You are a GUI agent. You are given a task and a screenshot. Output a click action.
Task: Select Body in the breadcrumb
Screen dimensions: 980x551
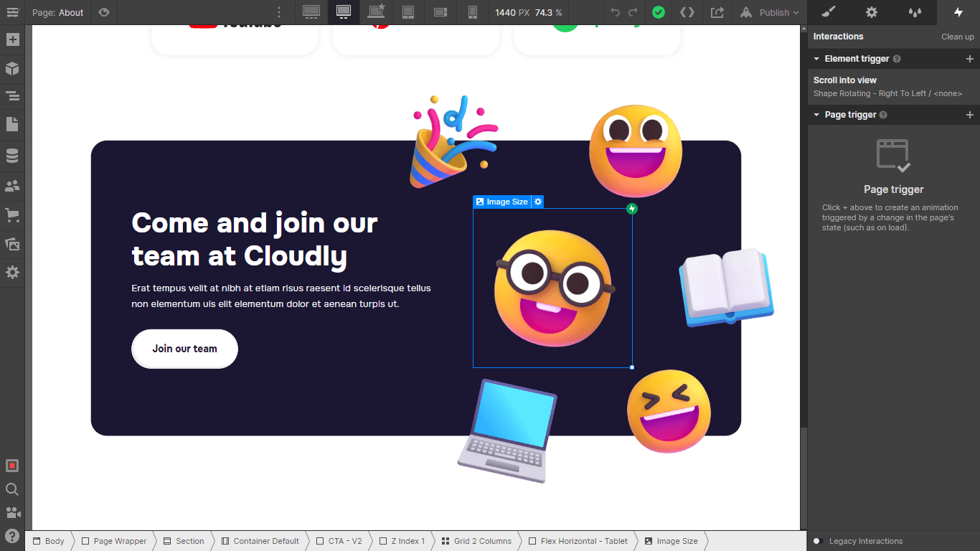coord(48,541)
